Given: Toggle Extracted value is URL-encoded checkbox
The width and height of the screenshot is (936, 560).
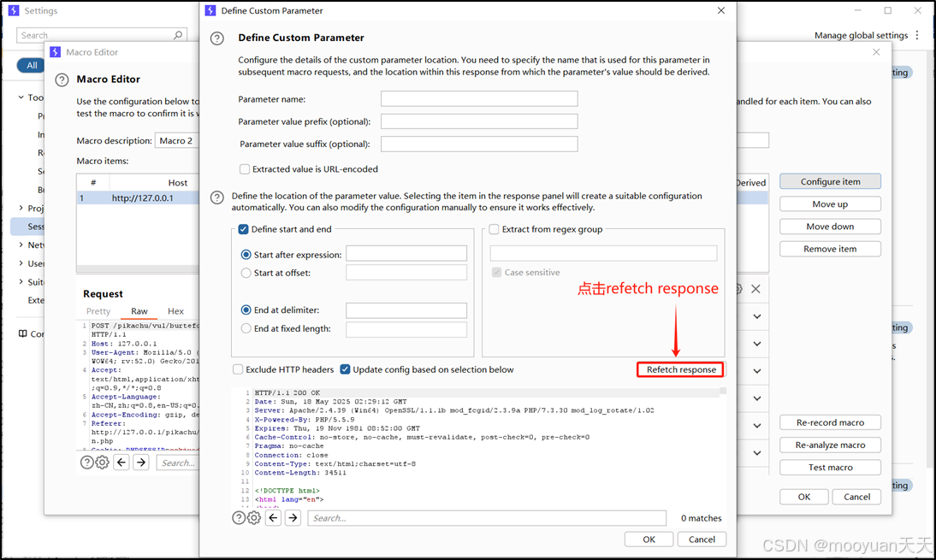Looking at the screenshot, I should (245, 169).
